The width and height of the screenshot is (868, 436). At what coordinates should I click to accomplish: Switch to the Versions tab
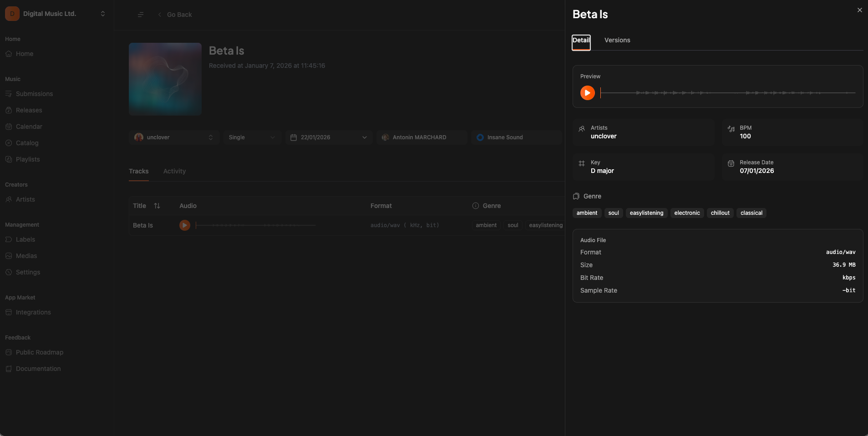coord(617,40)
